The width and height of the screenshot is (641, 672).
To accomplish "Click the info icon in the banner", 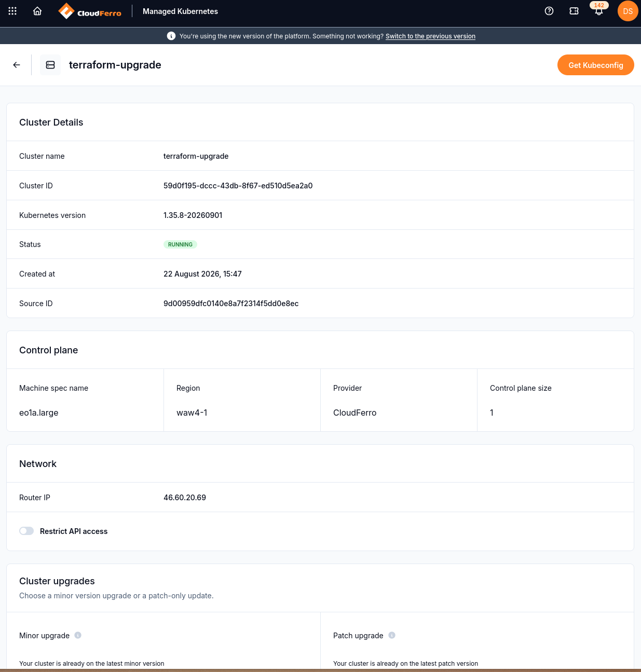I will point(171,36).
